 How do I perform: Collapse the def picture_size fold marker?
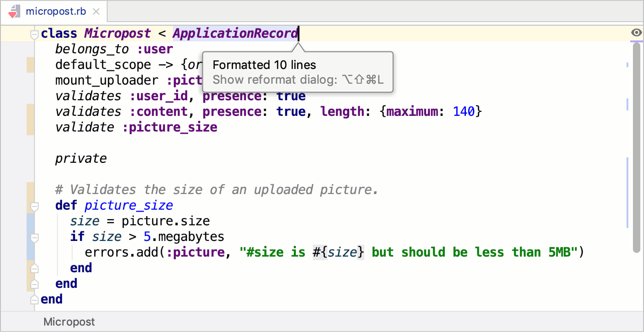pyautogui.click(x=34, y=205)
